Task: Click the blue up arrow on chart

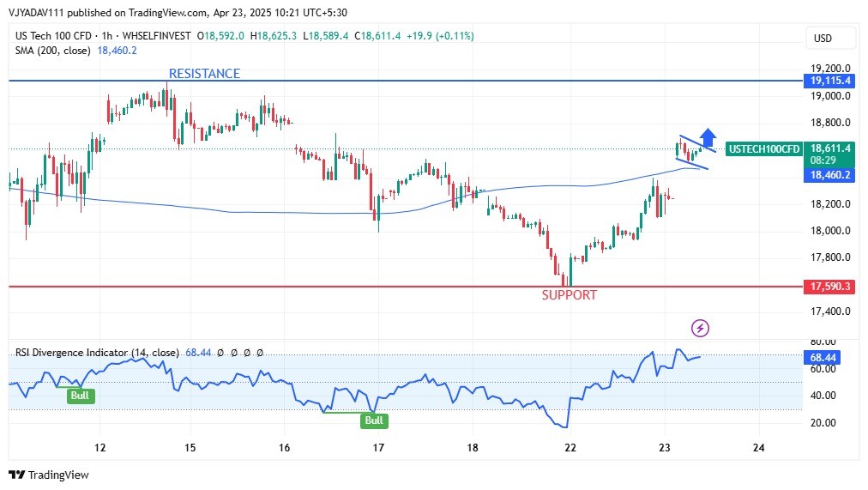Action: pyautogui.click(x=708, y=136)
